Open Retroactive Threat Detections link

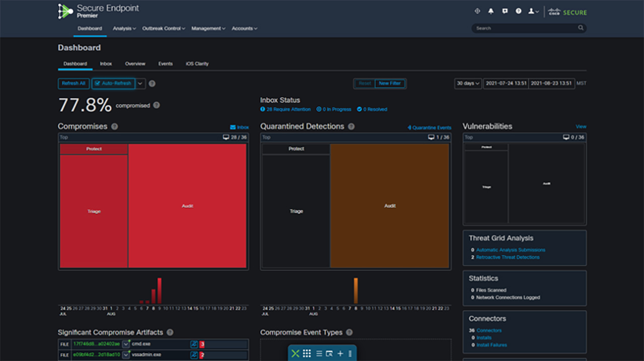(508, 257)
